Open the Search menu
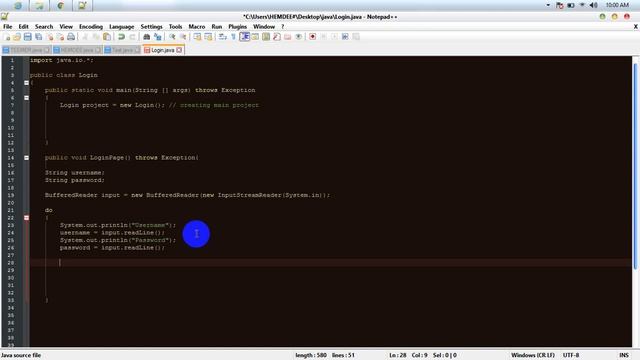Viewport: 640px width, 360px height. 44,27
